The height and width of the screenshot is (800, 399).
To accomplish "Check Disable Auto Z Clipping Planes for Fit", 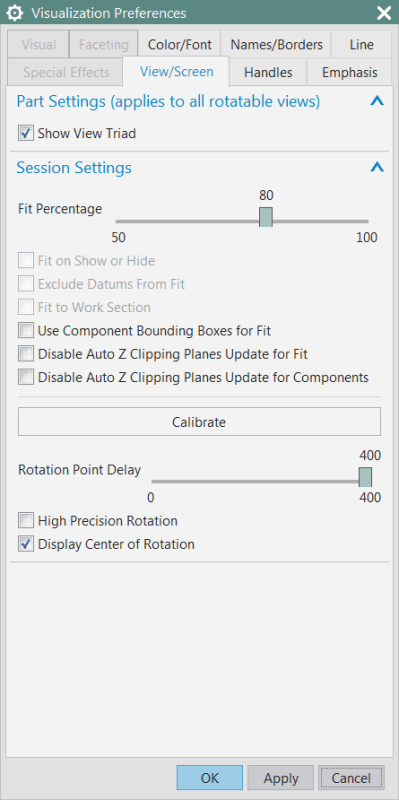I will (x=26, y=354).
